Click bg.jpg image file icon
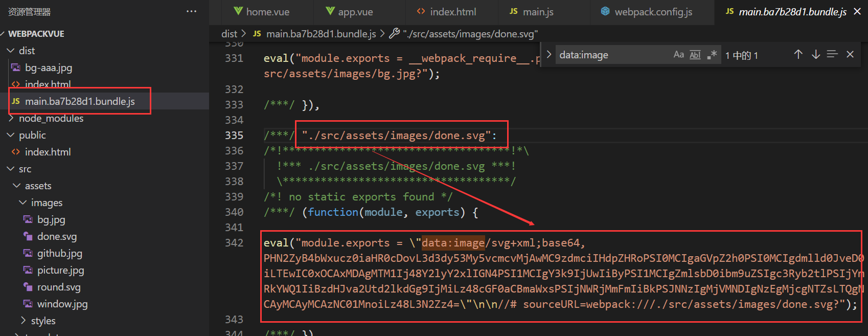Image resolution: width=868 pixels, height=336 pixels. pyautogui.click(x=28, y=219)
